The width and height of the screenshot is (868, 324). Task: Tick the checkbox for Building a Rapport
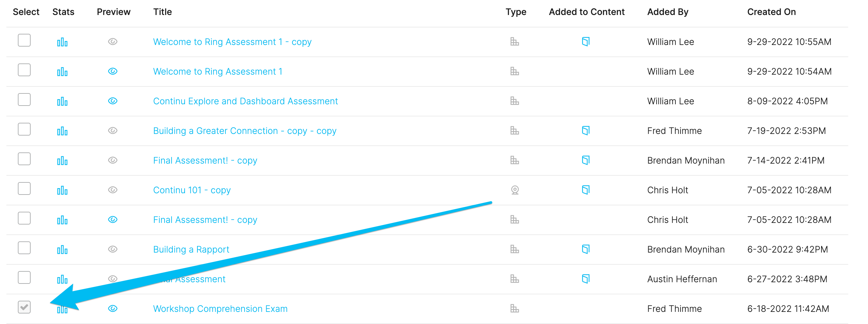click(24, 248)
